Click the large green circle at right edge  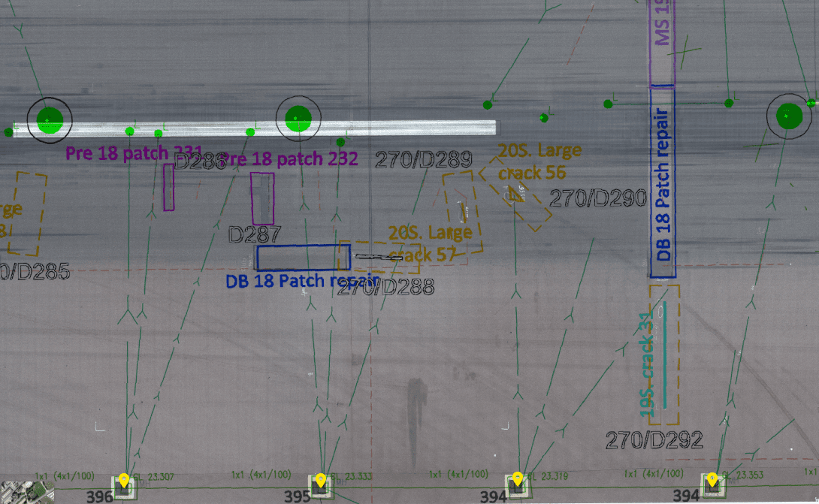click(x=788, y=116)
